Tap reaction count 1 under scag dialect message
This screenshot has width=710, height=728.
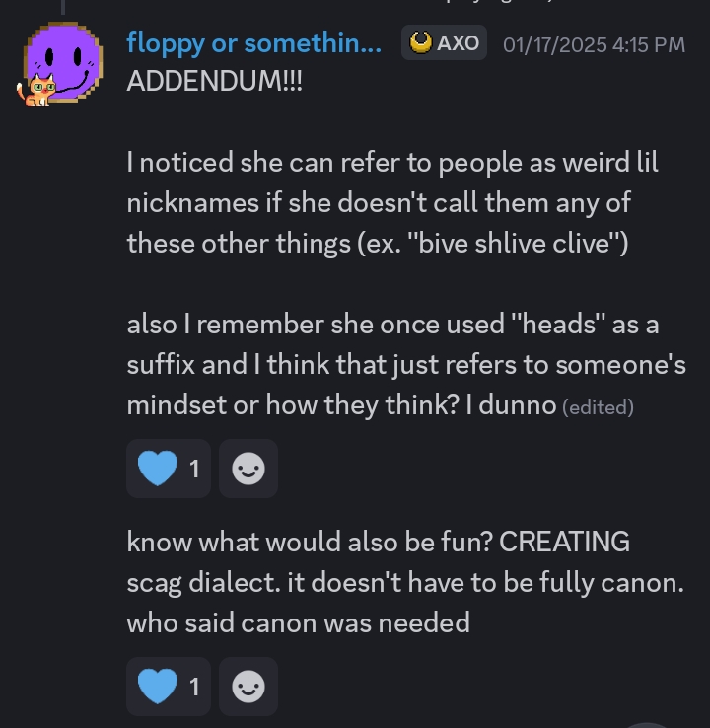pos(194,688)
